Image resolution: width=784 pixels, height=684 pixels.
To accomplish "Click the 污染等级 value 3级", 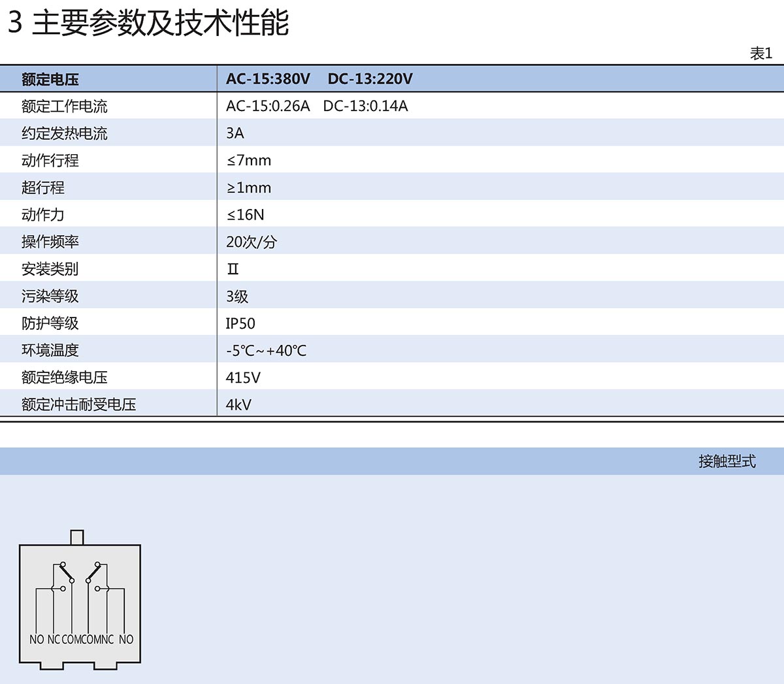I will pos(237,296).
